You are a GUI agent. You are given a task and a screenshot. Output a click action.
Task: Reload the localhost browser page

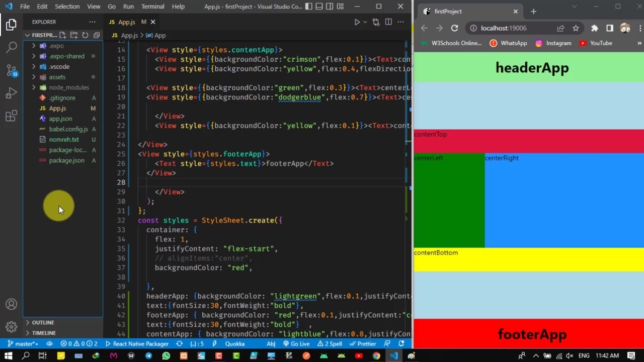tap(454, 28)
